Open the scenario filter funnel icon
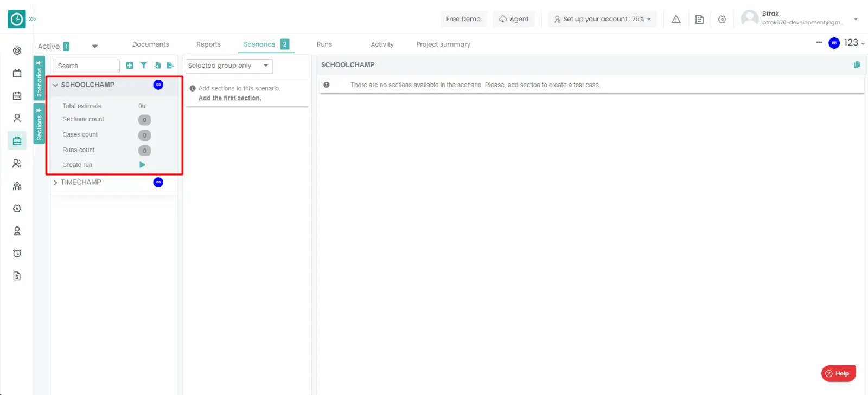This screenshot has width=868, height=395. [x=144, y=66]
